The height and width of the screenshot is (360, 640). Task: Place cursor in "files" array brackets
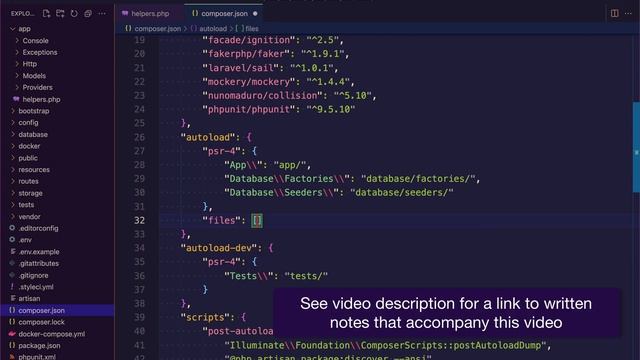[x=257, y=220]
